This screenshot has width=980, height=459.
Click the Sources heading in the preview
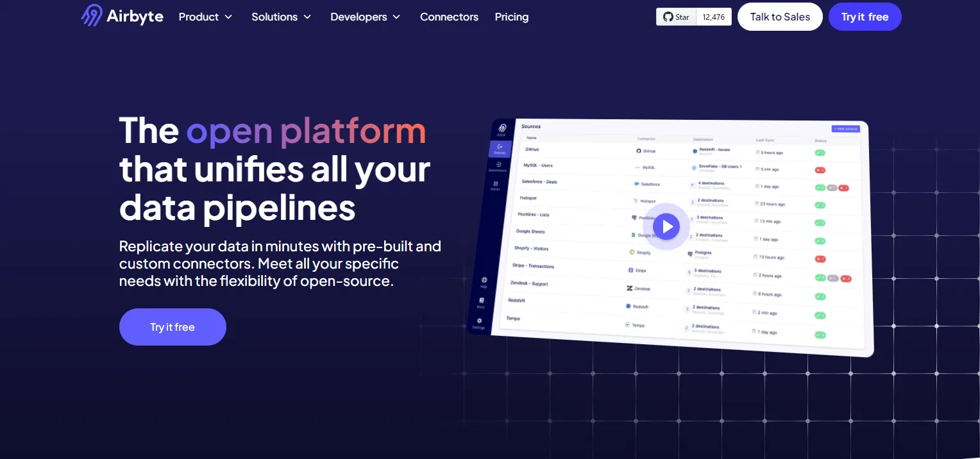tap(531, 126)
